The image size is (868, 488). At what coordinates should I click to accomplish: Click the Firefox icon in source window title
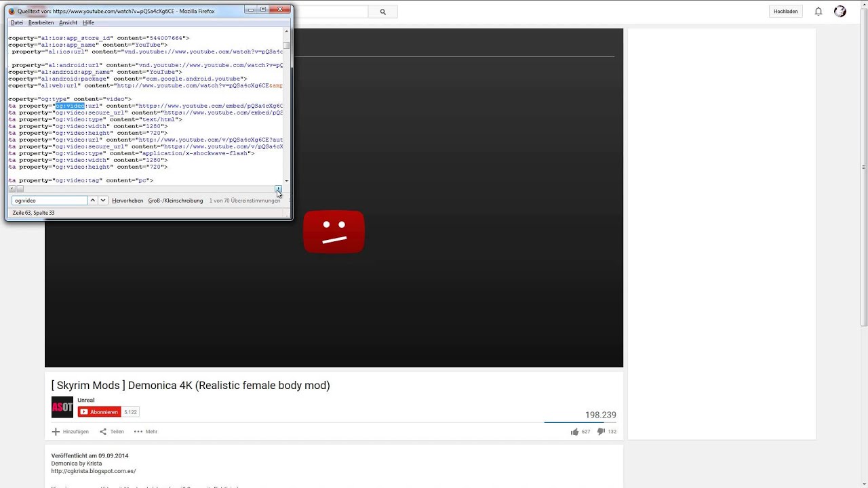point(12,12)
